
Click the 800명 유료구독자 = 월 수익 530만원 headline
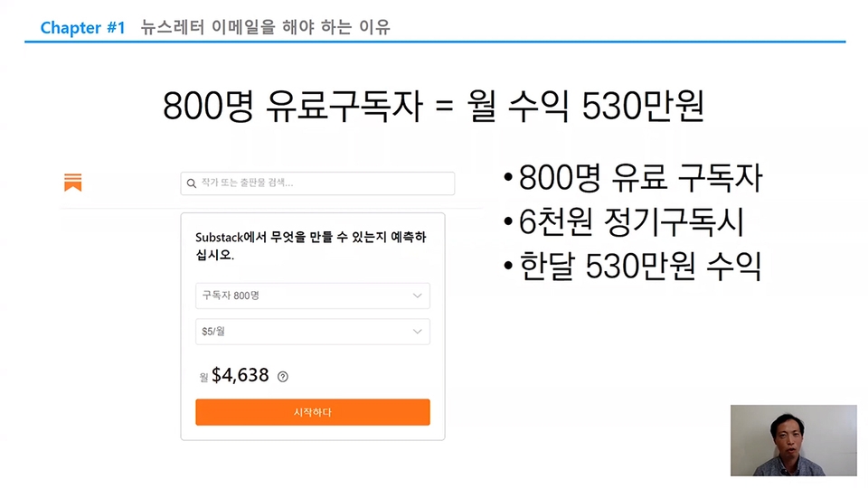point(433,106)
